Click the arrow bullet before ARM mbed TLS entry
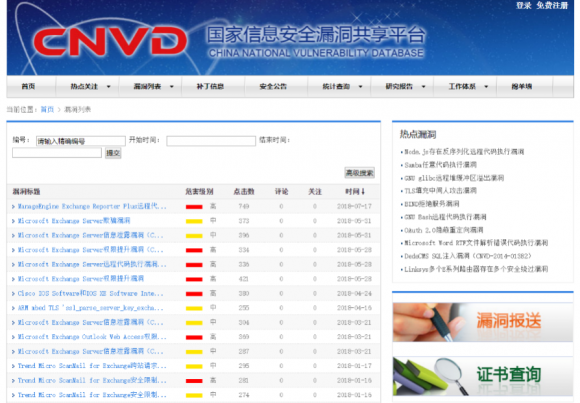580x403 pixels. click(x=13, y=308)
